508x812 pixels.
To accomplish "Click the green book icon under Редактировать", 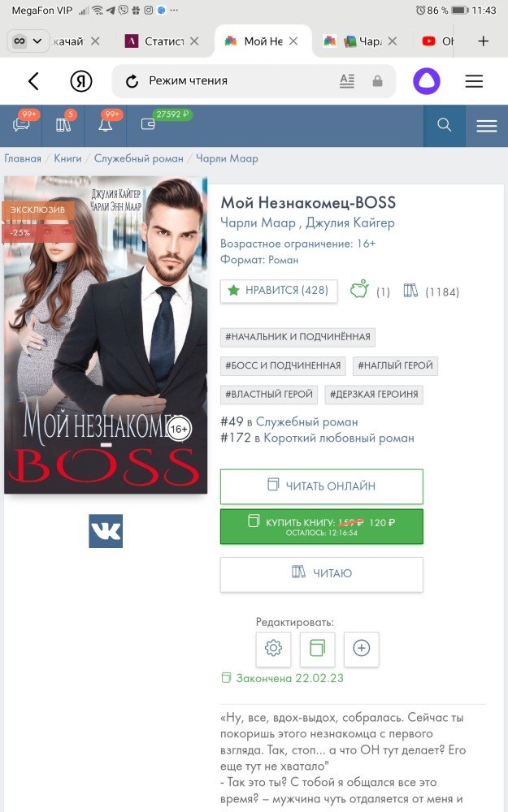I will click(317, 648).
